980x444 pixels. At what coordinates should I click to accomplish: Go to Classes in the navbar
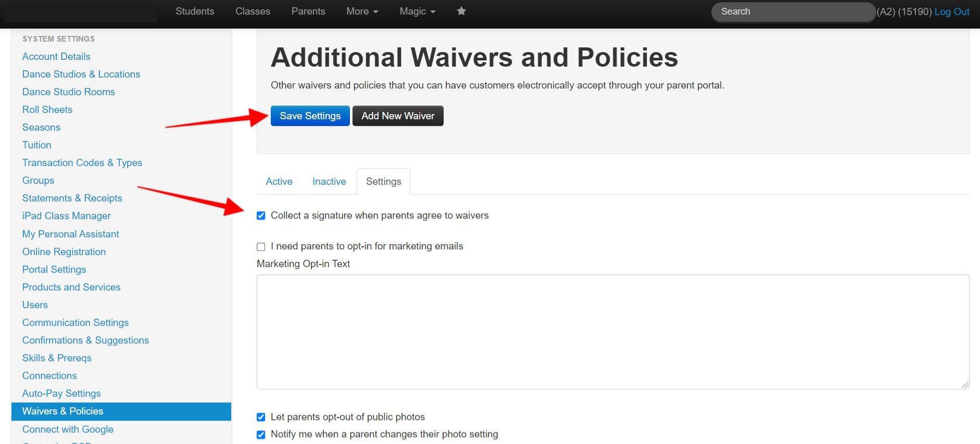tap(253, 11)
